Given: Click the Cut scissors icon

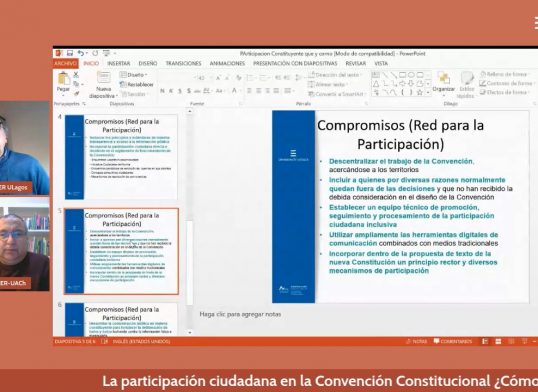Looking at the screenshot, I should point(76,74).
